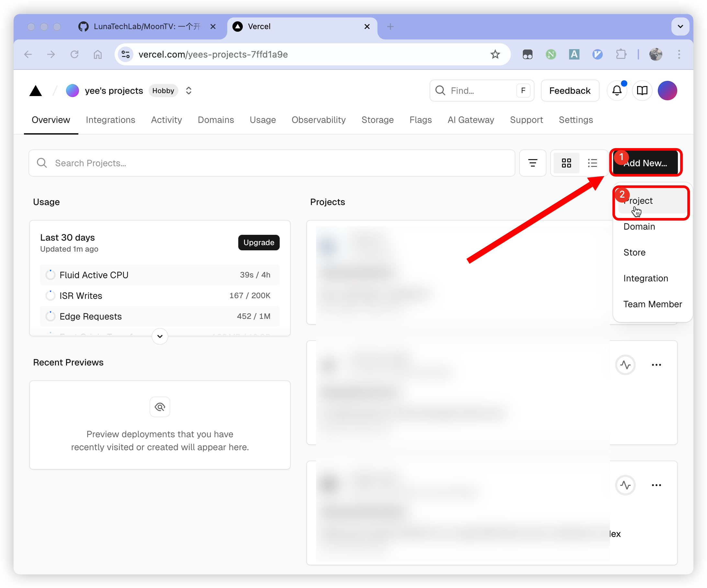Open the documentation book icon
707x588 pixels.
642,91
